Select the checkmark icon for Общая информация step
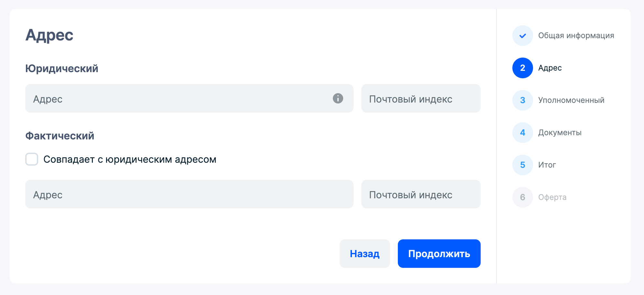The height and width of the screenshot is (295, 644). [522, 36]
